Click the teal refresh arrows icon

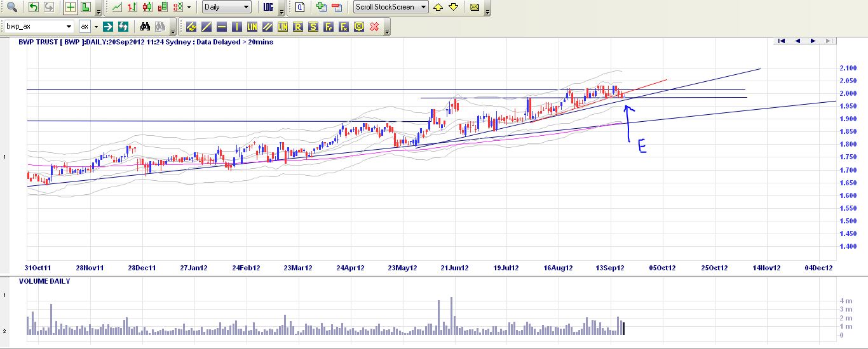pos(123,27)
